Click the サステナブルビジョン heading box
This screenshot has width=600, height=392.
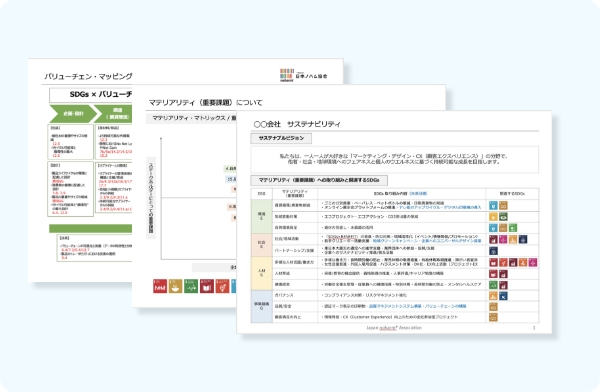pos(281,138)
